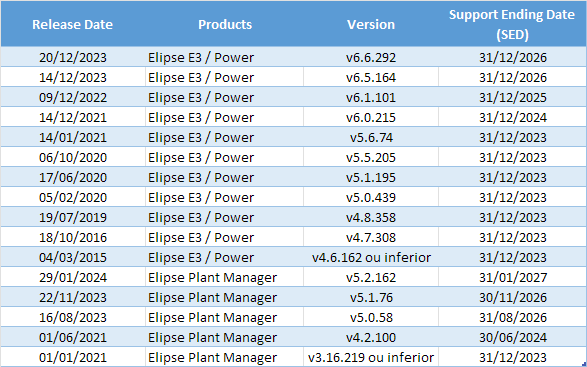Select release date 14/12/2023
The width and height of the screenshot is (587, 367).
pyautogui.click(x=73, y=77)
